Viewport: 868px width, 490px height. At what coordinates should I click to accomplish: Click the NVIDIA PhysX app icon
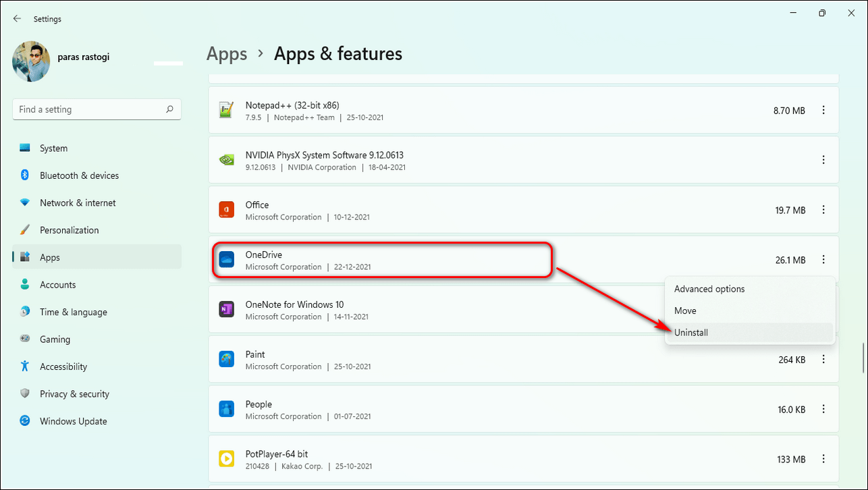(226, 160)
